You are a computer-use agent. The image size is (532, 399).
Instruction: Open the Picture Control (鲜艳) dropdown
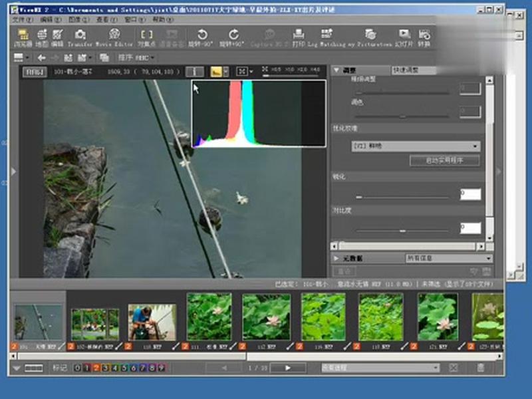(416, 146)
